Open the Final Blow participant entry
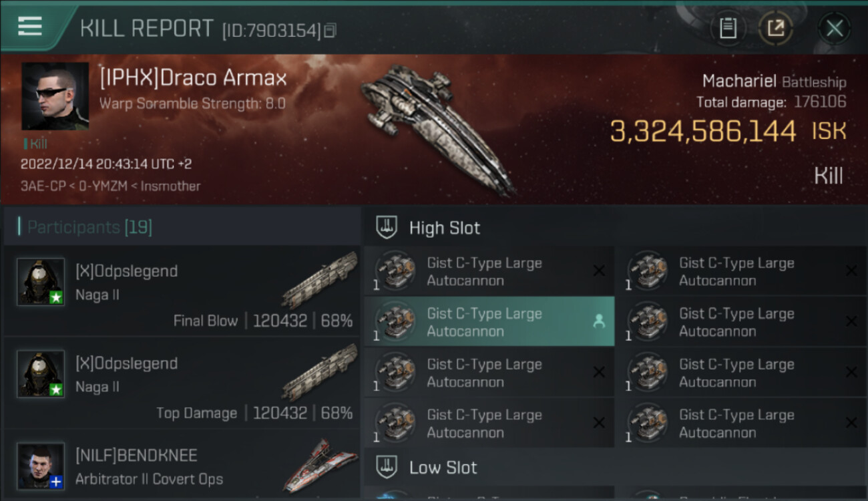Image resolution: width=868 pixels, height=501 pixels. coord(182,291)
